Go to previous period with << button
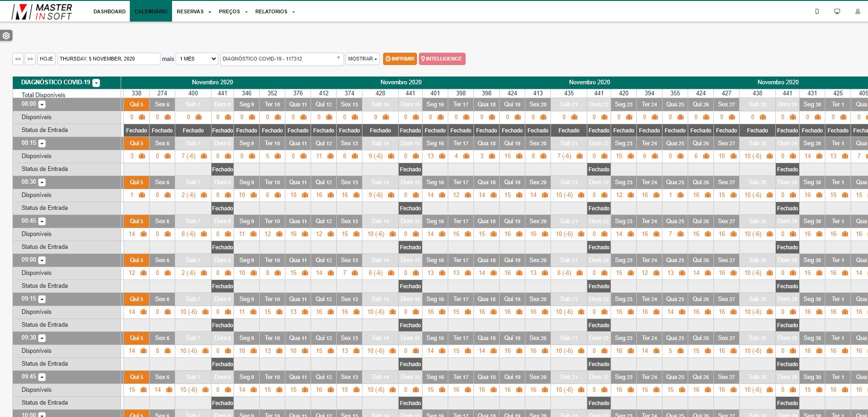Viewport: 868px width, 417px height. coord(18,59)
